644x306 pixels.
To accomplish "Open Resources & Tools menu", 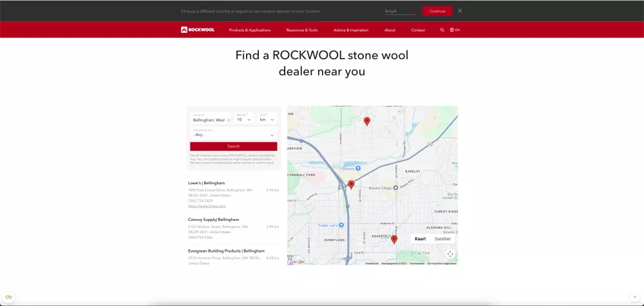I will coord(302,30).
